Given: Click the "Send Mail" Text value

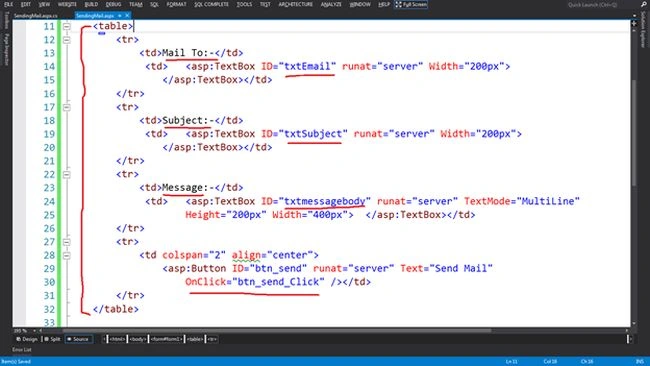Looking at the screenshot, I should tap(461, 269).
